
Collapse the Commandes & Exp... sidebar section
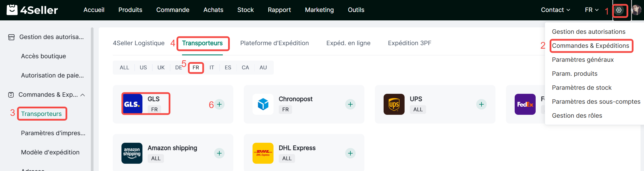point(83,95)
